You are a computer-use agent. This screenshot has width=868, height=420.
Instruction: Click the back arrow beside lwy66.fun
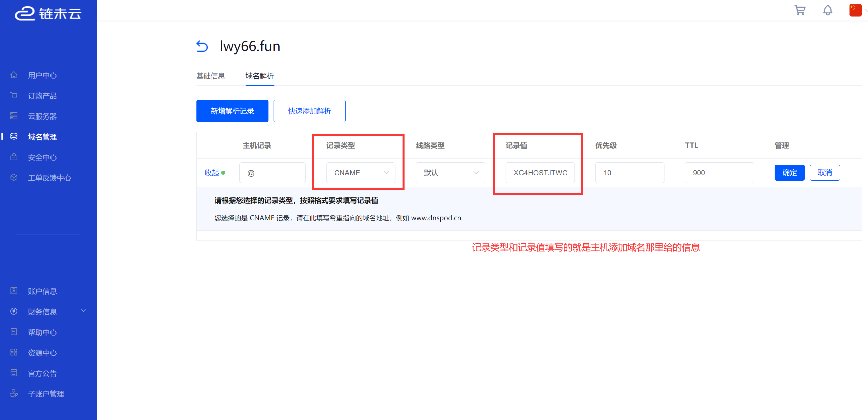[x=202, y=46]
